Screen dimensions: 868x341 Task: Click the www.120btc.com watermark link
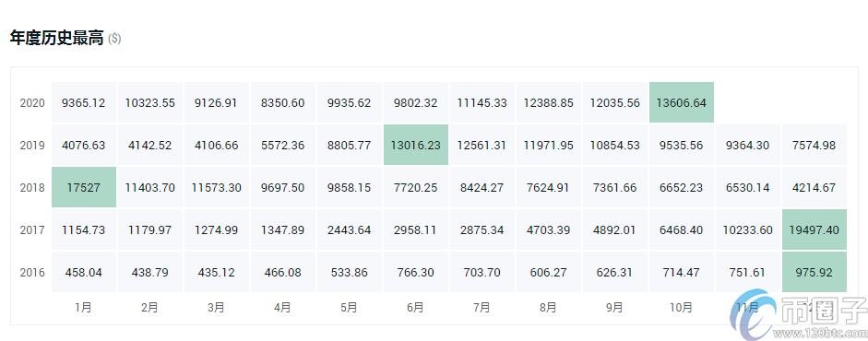pyautogui.click(x=820, y=334)
